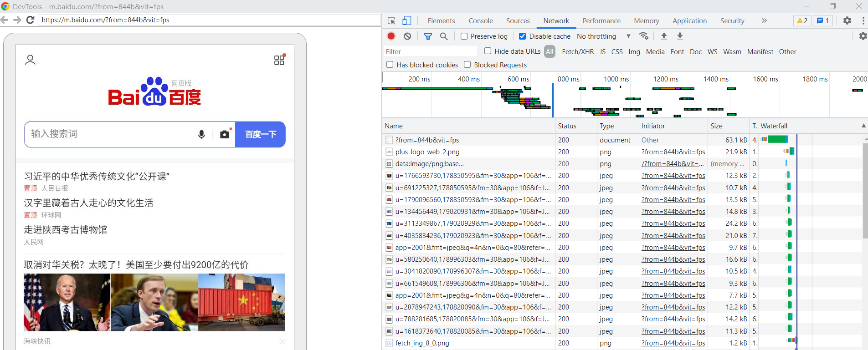Toggle the device toolbar icon
Image resolution: width=868 pixels, height=350 pixels.
[407, 21]
